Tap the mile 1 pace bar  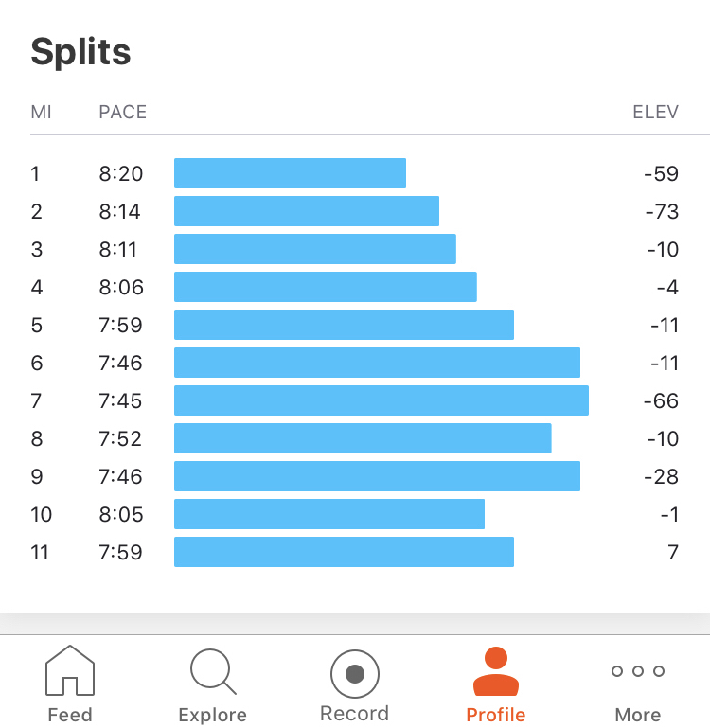point(290,173)
